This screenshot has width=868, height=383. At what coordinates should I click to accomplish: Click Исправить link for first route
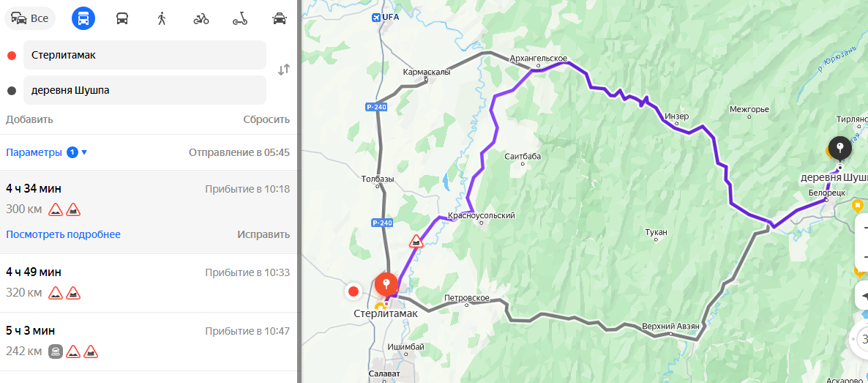click(x=263, y=234)
